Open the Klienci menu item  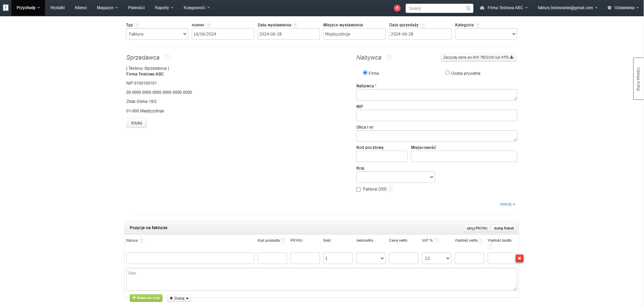click(81, 8)
